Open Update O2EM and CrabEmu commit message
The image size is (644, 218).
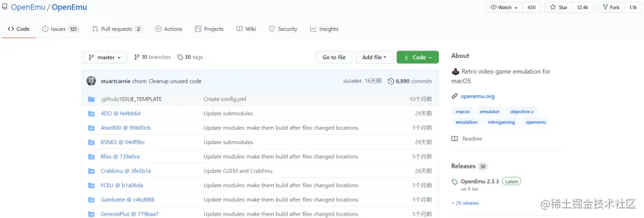point(239,171)
